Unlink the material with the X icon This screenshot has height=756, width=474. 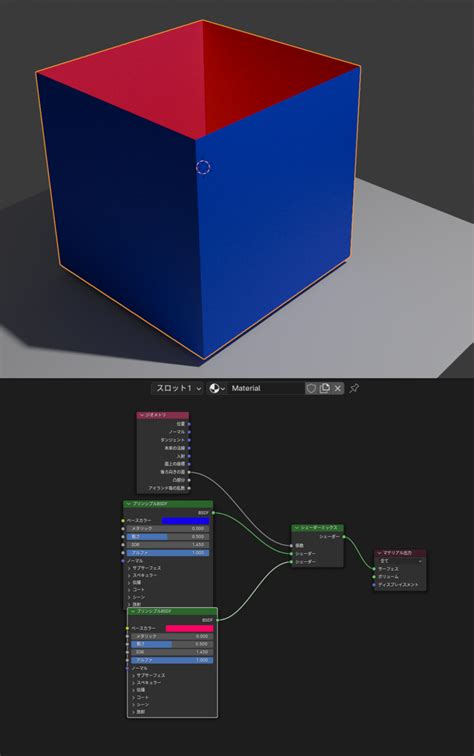(x=338, y=388)
